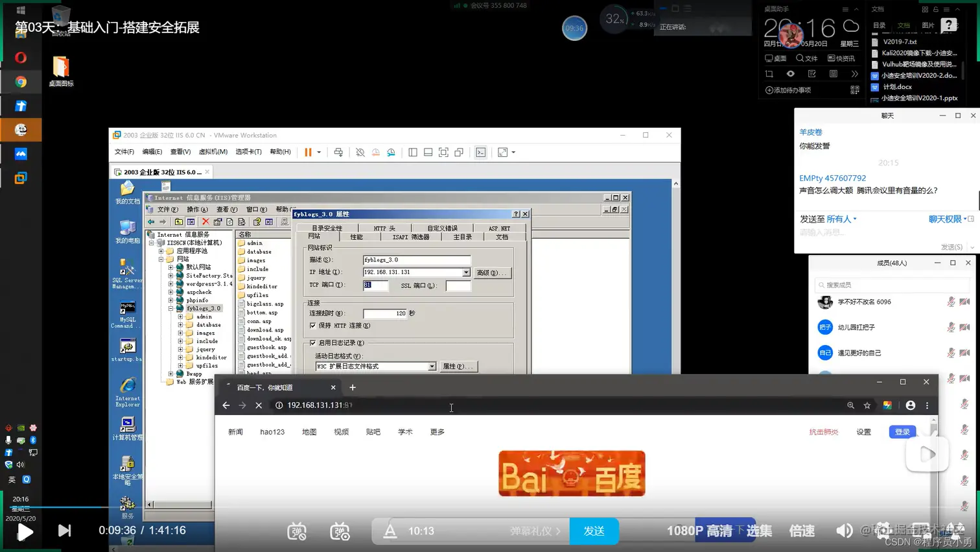Bookmark the page with Chrome star icon

[867, 405]
